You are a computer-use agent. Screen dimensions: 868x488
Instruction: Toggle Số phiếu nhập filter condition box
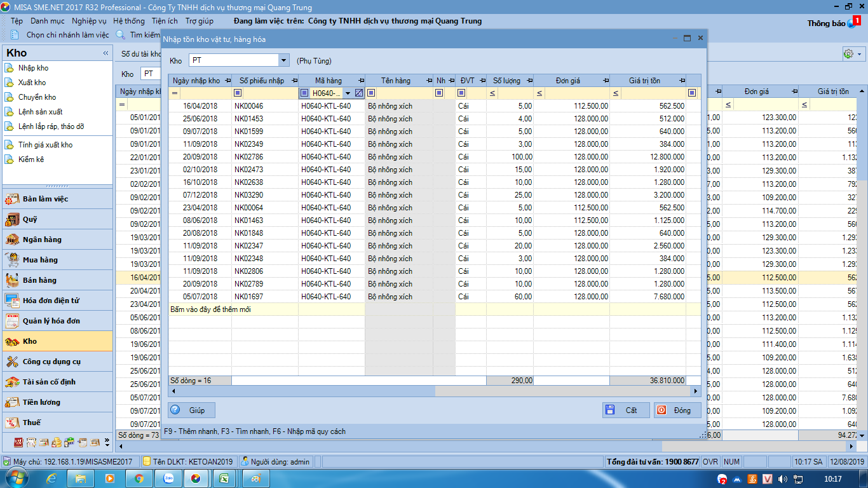tap(238, 93)
